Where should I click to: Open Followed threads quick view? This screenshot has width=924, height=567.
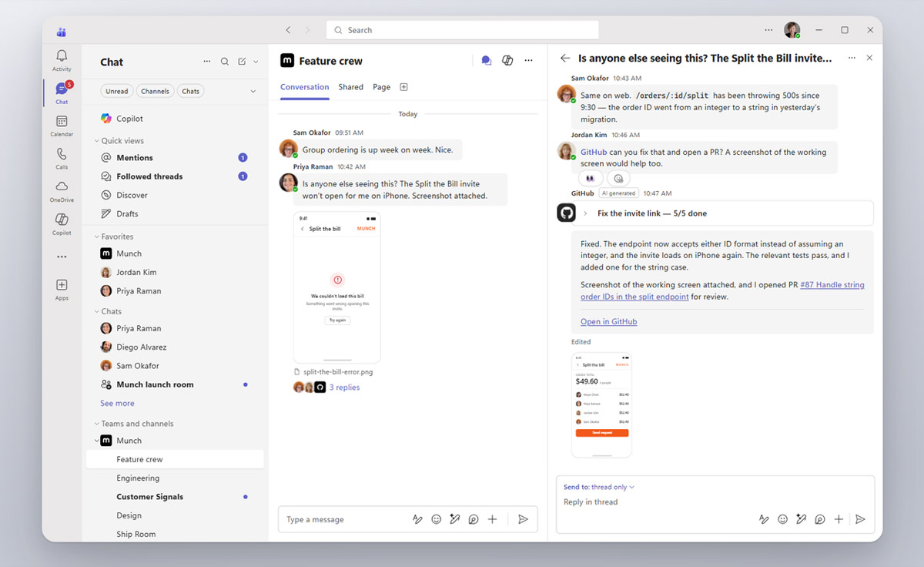[x=175, y=176]
